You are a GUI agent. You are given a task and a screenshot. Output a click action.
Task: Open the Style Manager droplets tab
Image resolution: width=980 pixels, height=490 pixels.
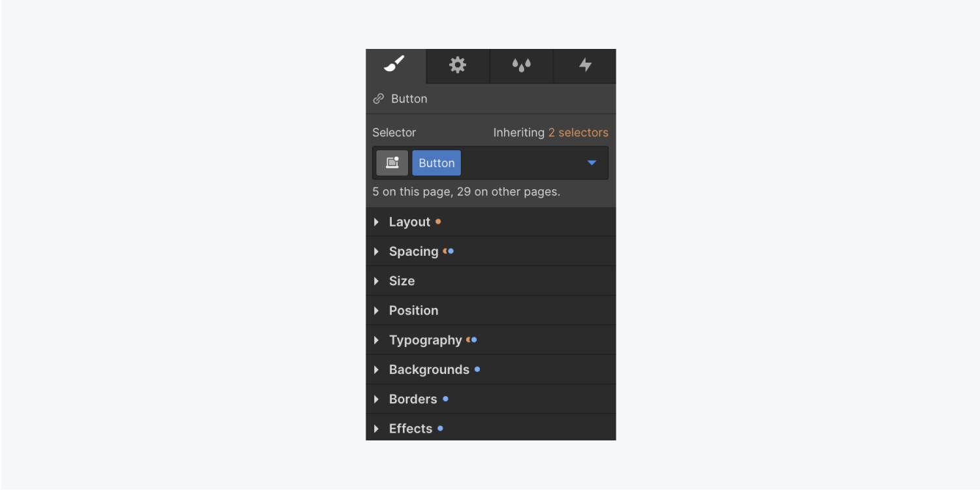tap(521, 65)
